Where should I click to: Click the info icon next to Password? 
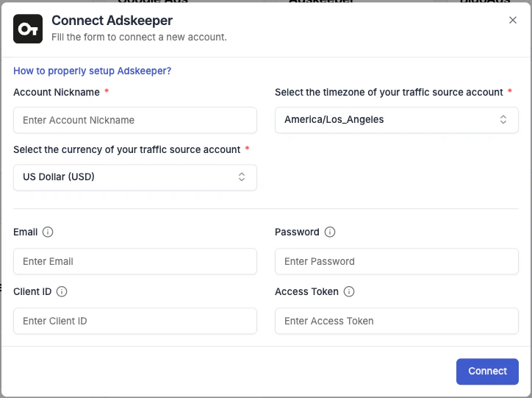(x=330, y=232)
